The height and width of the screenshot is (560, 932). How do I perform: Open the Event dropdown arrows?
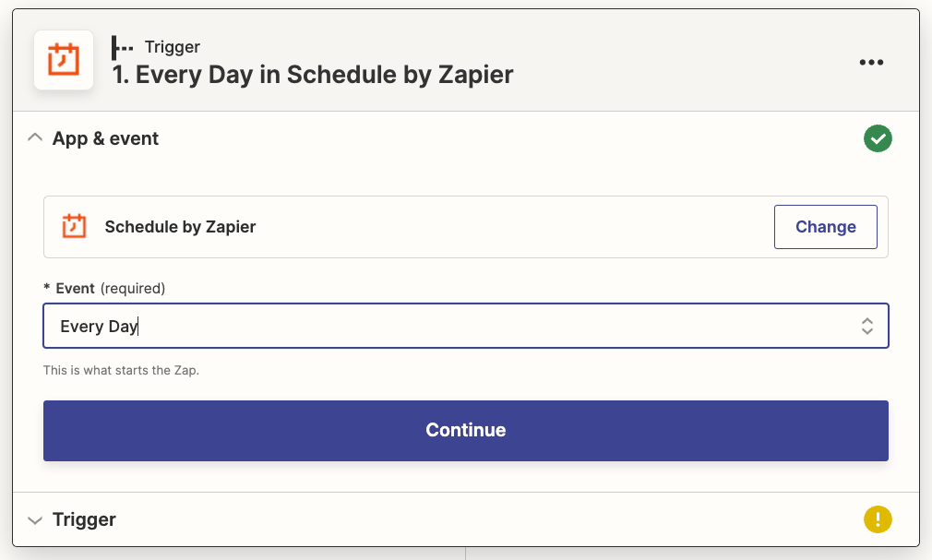pos(866,326)
